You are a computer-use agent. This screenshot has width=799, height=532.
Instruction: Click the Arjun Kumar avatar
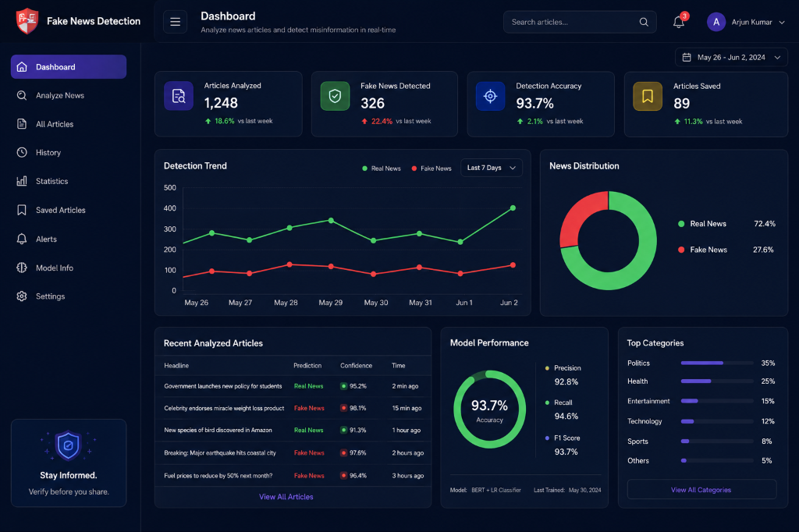(x=716, y=22)
